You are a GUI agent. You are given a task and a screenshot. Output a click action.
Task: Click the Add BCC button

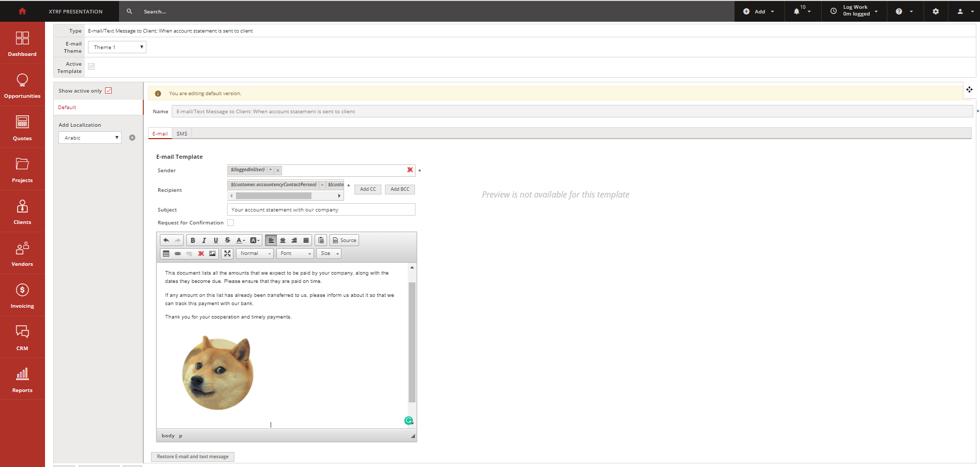pos(400,189)
